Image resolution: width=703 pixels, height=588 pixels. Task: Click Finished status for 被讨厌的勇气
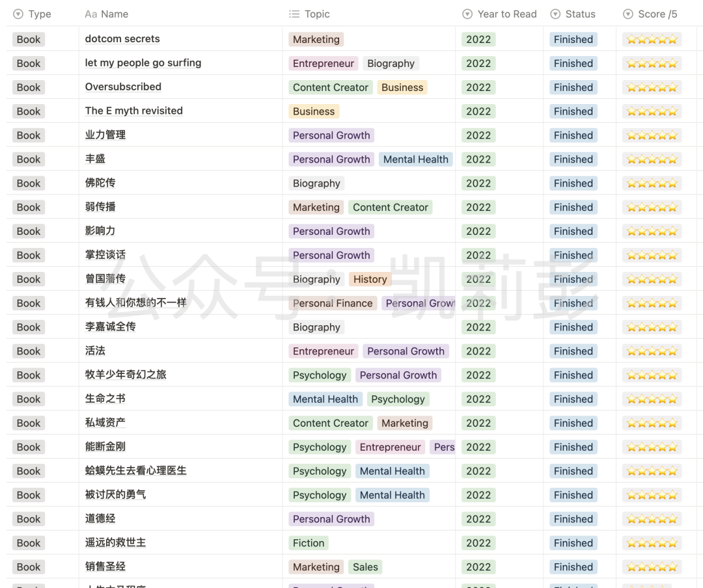point(573,495)
